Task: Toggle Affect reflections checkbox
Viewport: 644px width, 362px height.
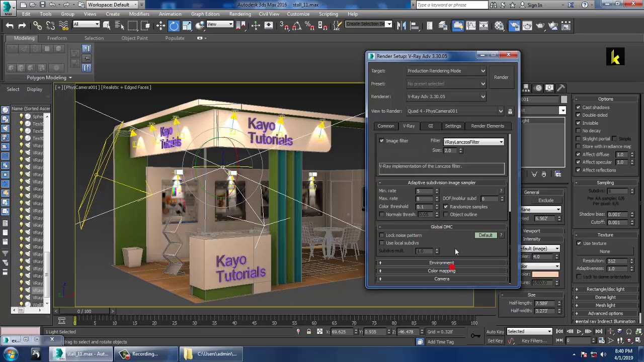Action: pyautogui.click(x=578, y=170)
